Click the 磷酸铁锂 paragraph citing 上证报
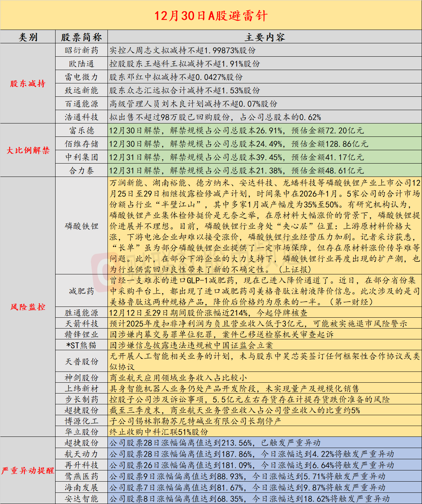The width and height of the screenshot is (422, 504). [x=265, y=226]
